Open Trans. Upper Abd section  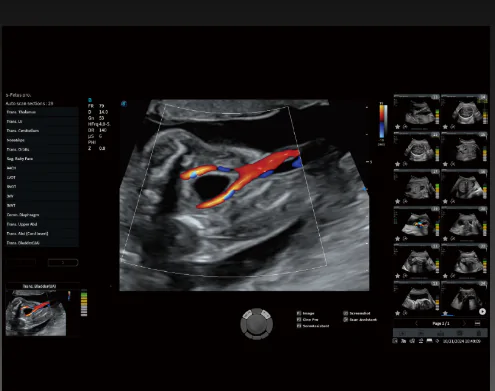(42, 224)
